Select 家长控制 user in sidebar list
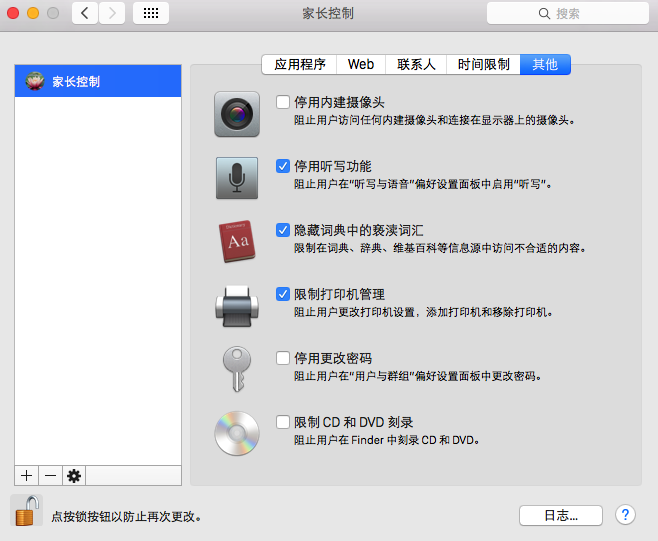The height and width of the screenshot is (541, 658). click(x=98, y=81)
